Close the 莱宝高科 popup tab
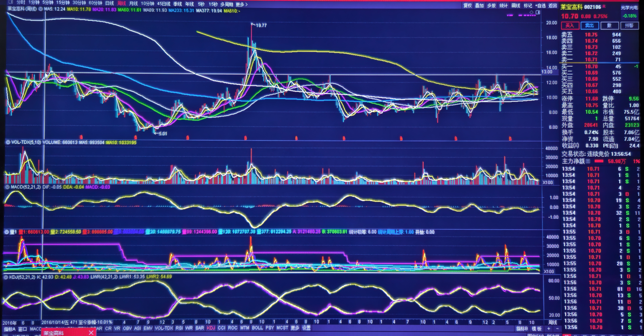The image size is (644, 336). click(91, 332)
